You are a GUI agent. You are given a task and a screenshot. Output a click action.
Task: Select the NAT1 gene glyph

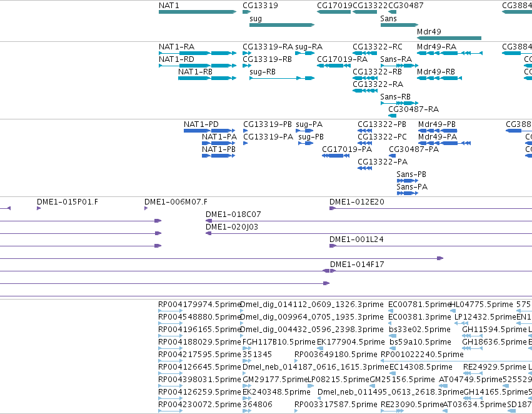198,12
